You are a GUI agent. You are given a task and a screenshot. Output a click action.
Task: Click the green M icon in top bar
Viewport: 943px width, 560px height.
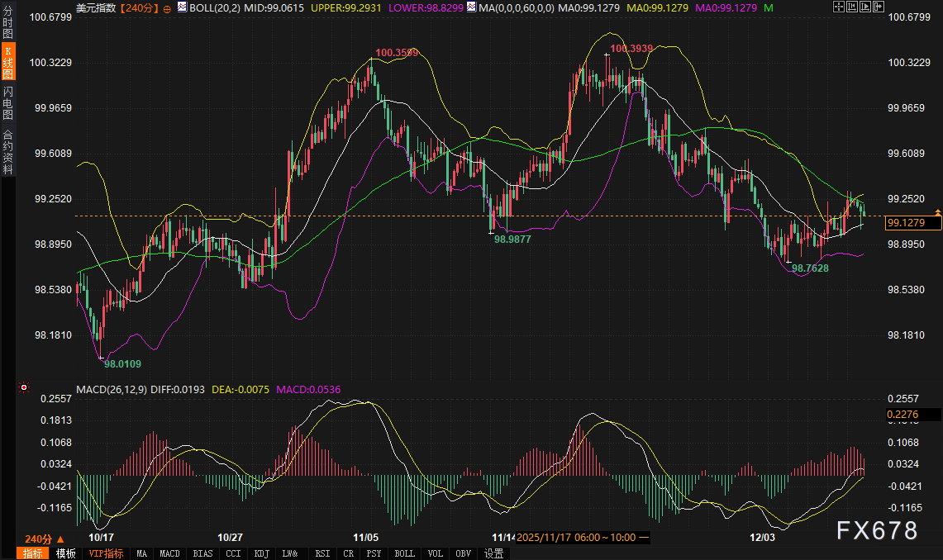pos(769,7)
